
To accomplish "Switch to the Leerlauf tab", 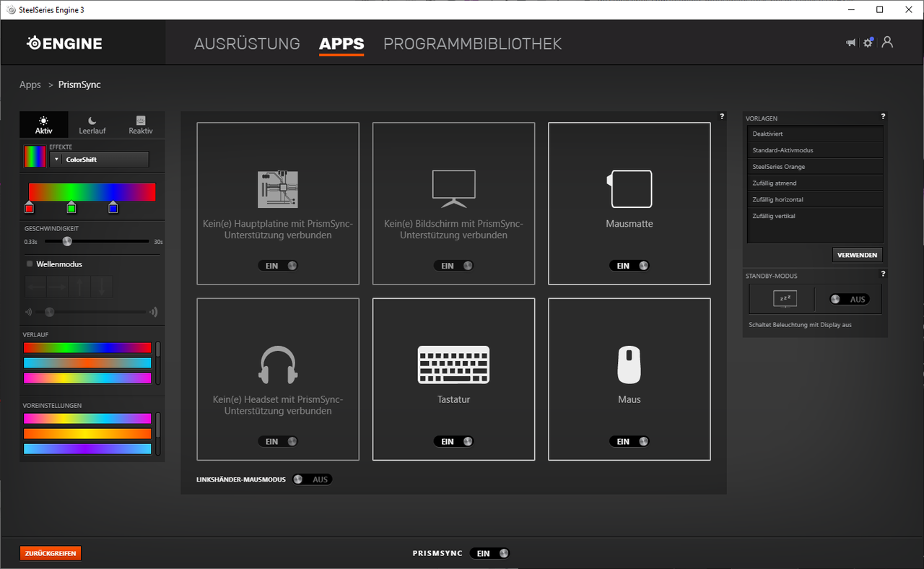I will (x=92, y=125).
